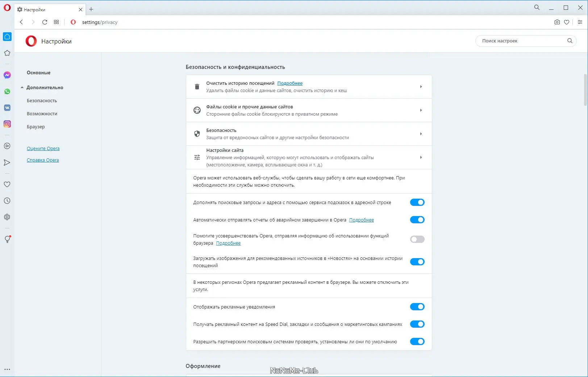Viewport: 588px width, 377px height.
Task: Enable sending browser feature usage information
Action: pyautogui.click(x=417, y=239)
